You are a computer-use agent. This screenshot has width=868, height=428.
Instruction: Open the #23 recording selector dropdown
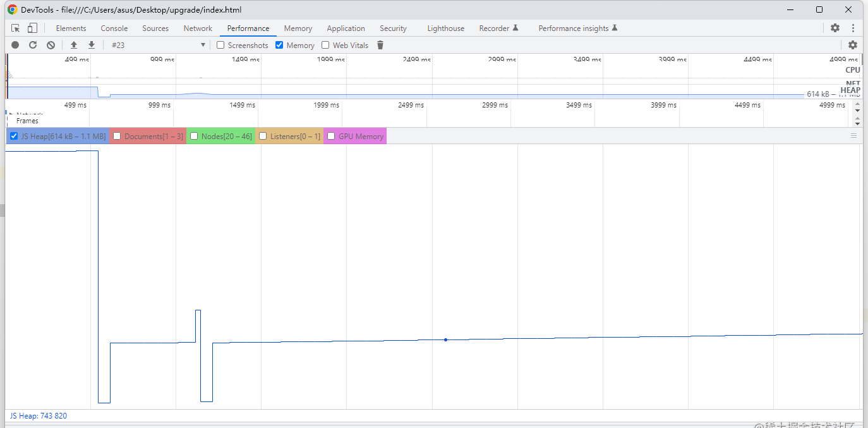pyautogui.click(x=158, y=45)
